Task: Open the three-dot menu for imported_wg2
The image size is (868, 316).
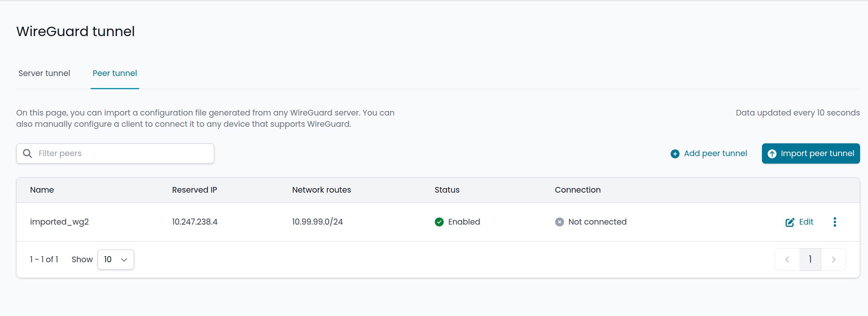Action: point(835,222)
